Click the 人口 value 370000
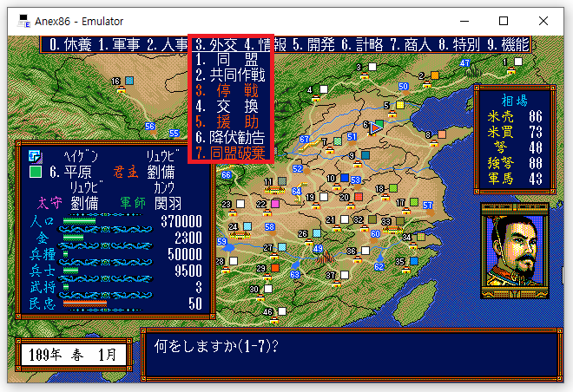 click(181, 221)
